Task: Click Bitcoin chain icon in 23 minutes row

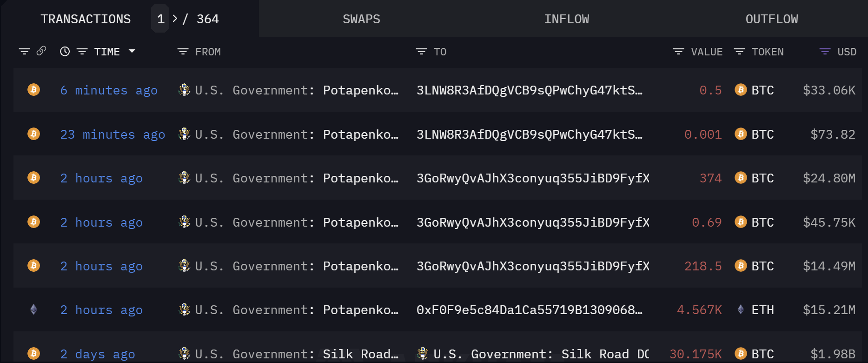Action: [x=33, y=134]
